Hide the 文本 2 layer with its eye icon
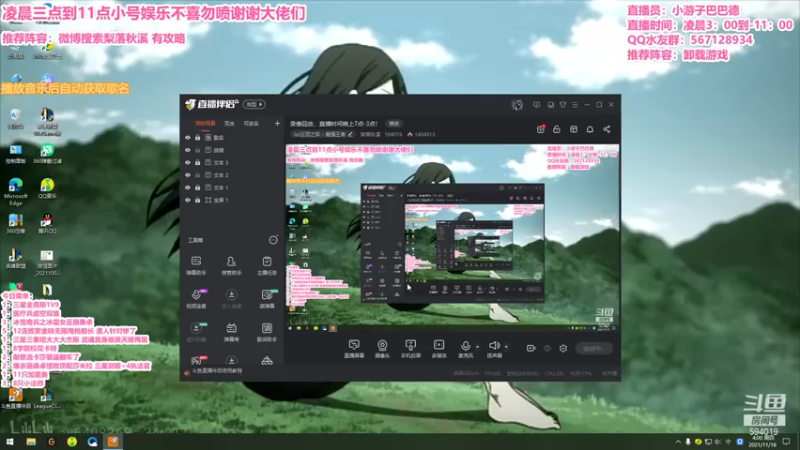 click(188, 175)
